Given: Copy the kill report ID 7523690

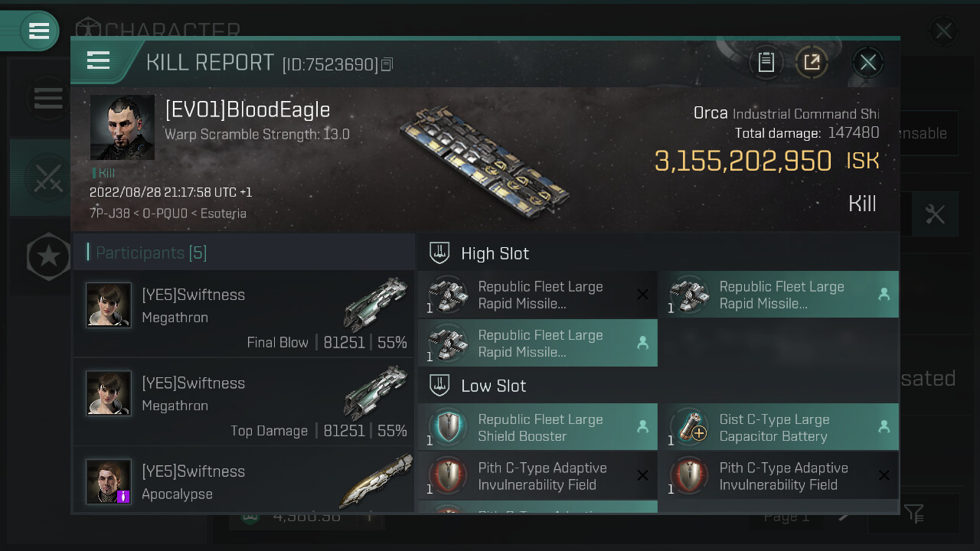Looking at the screenshot, I should coord(387,64).
